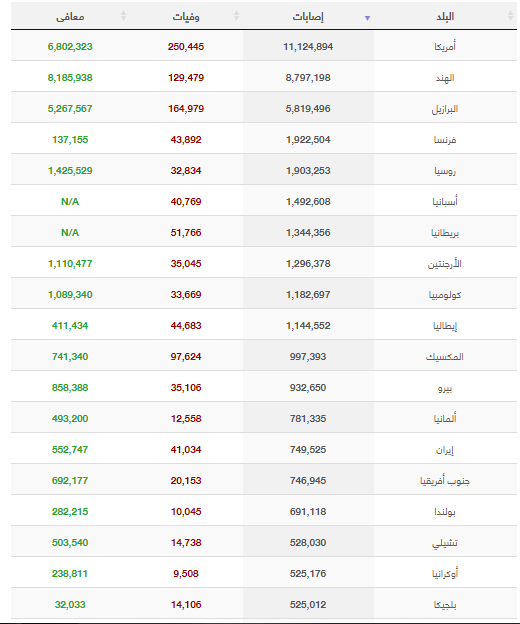The image size is (520, 624).
Task: Click the البرازيل country name
Action: coord(445,109)
